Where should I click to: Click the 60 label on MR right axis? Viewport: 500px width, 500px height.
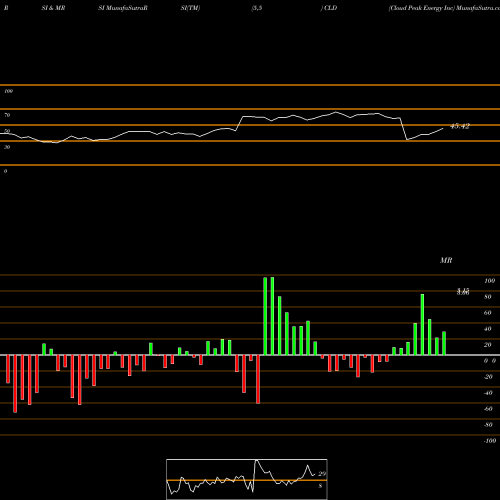[x=488, y=313]
